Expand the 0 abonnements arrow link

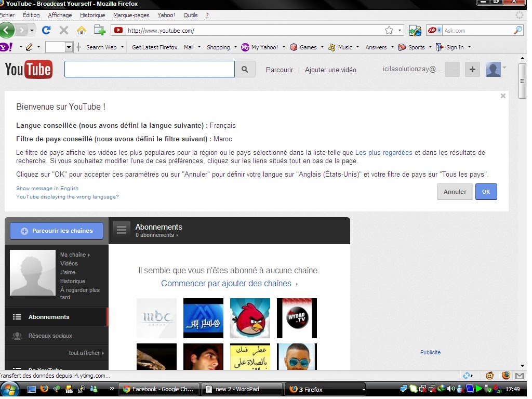[157, 235]
